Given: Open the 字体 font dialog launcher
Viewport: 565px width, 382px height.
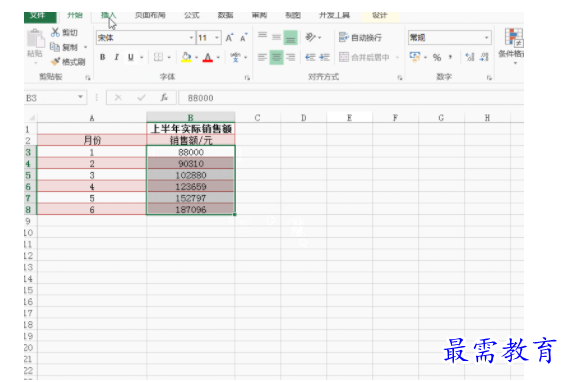Looking at the screenshot, I should point(247,77).
